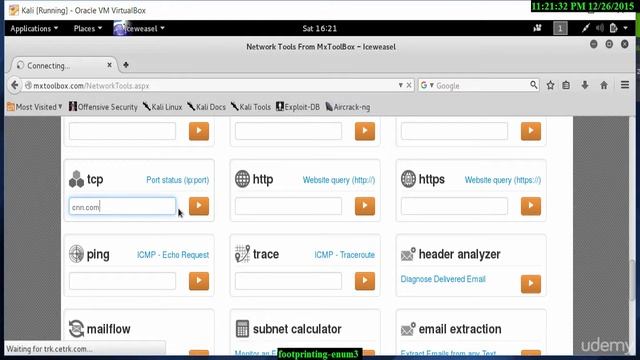Close the Connecting tab

pyautogui.click(x=109, y=65)
